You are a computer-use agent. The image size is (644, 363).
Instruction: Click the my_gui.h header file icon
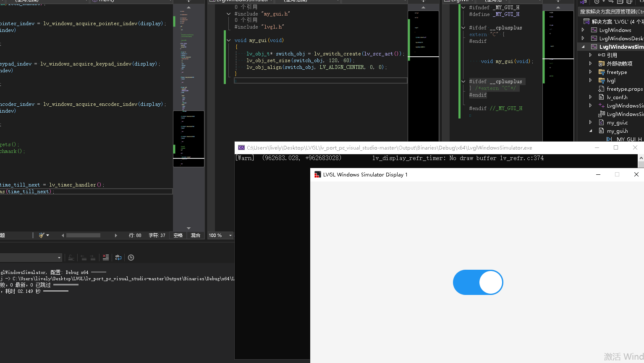click(602, 131)
